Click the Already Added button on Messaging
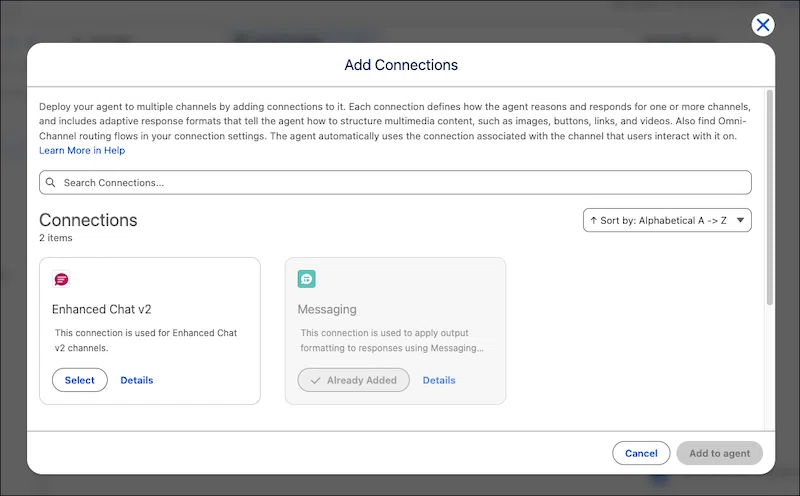 coord(354,380)
